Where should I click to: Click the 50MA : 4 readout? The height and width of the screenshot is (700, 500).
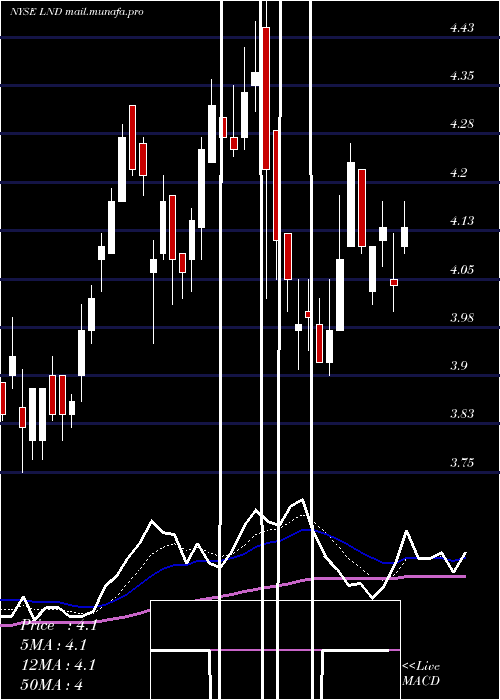(x=52, y=685)
